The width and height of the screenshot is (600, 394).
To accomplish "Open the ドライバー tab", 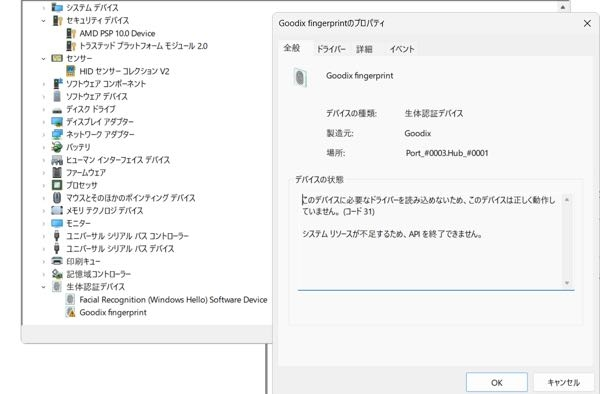I will pos(331,49).
